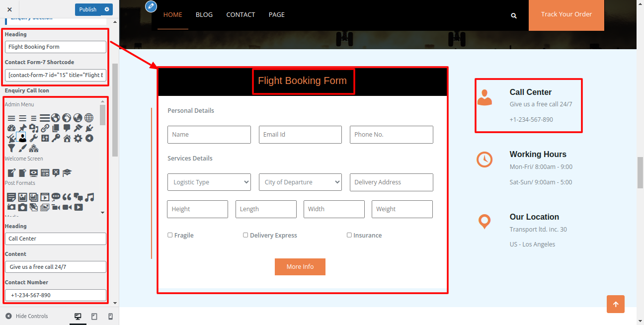Image resolution: width=644 pixels, height=325 pixels.
Task: Enable the Delivery Express checkbox
Action: click(245, 235)
